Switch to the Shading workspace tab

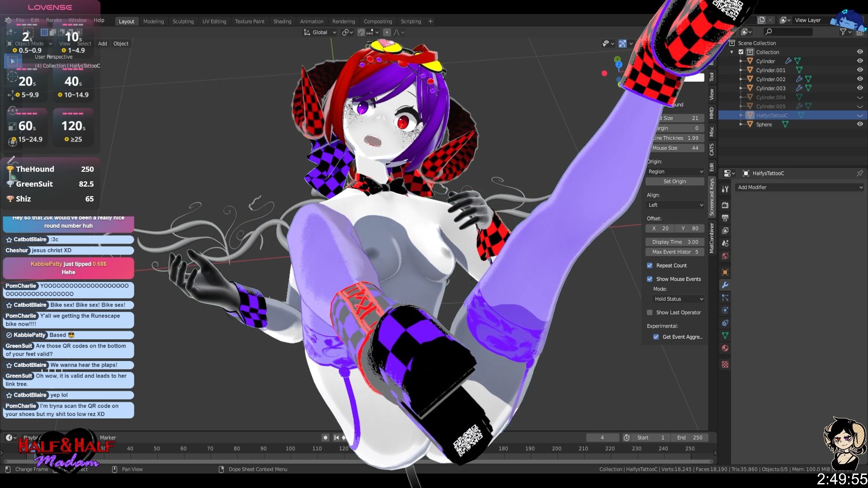(x=282, y=21)
